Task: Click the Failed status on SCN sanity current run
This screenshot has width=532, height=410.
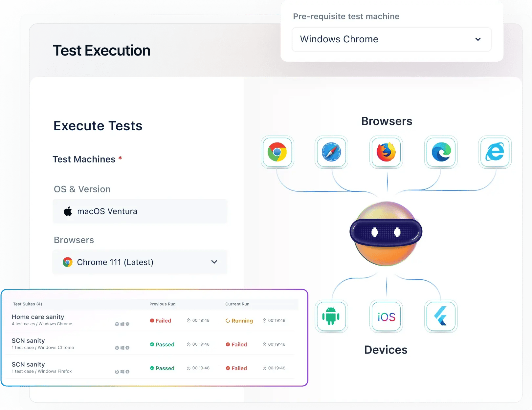Action: point(236,344)
